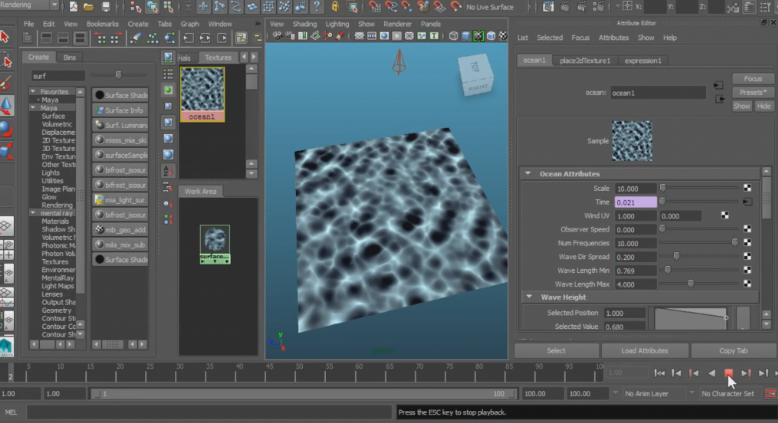This screenshot has height=423, width=778.
Task: Open the Hypershade Bookmarks menu
Action: pos(102,24)
